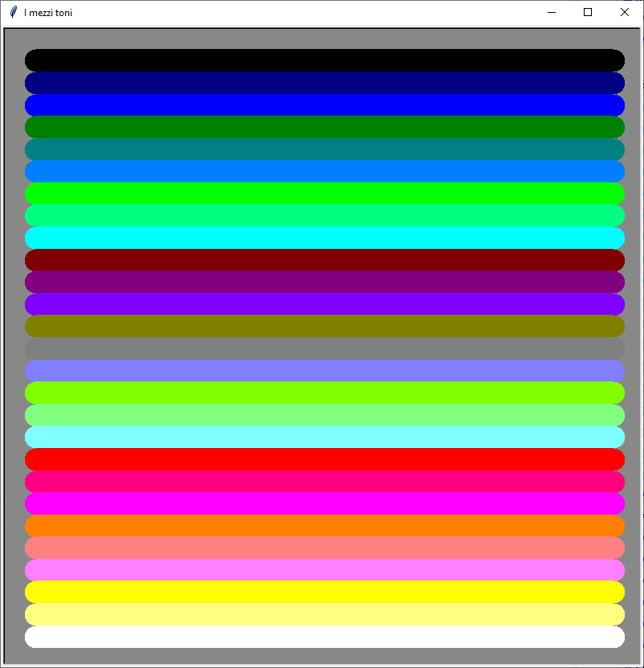Click the dark green bar
This screenshot has width=644, height=668.
tap(324, 127)
